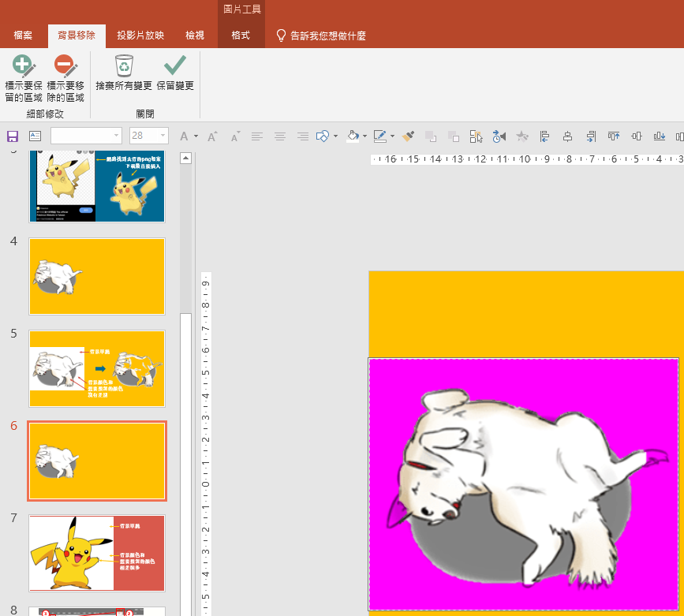The height and width of the screenshot is (616, 684).
Task: Click the slide panel scrollbar thumb
Action: coord(186,465)
